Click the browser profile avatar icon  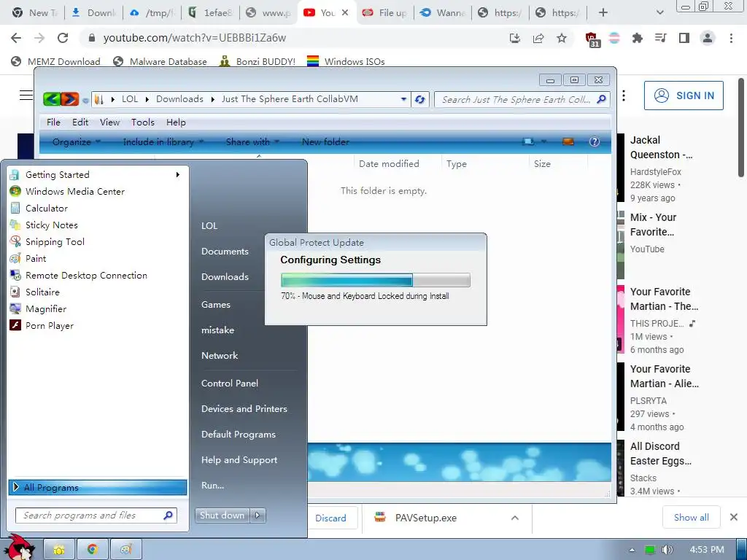708,38
